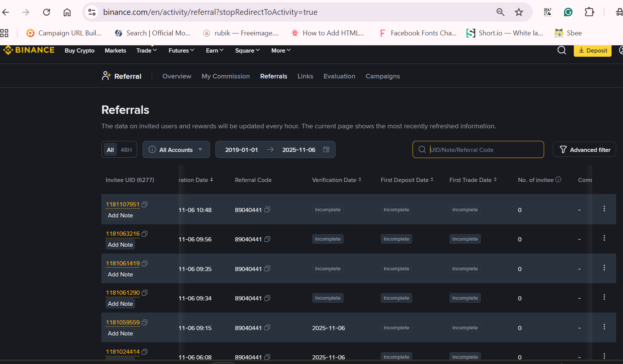Image resolution: width=623 pixels, height=364 pixels.
Task: Expand the Square menu
Action: pyautogui.click(x=247, y=50)
